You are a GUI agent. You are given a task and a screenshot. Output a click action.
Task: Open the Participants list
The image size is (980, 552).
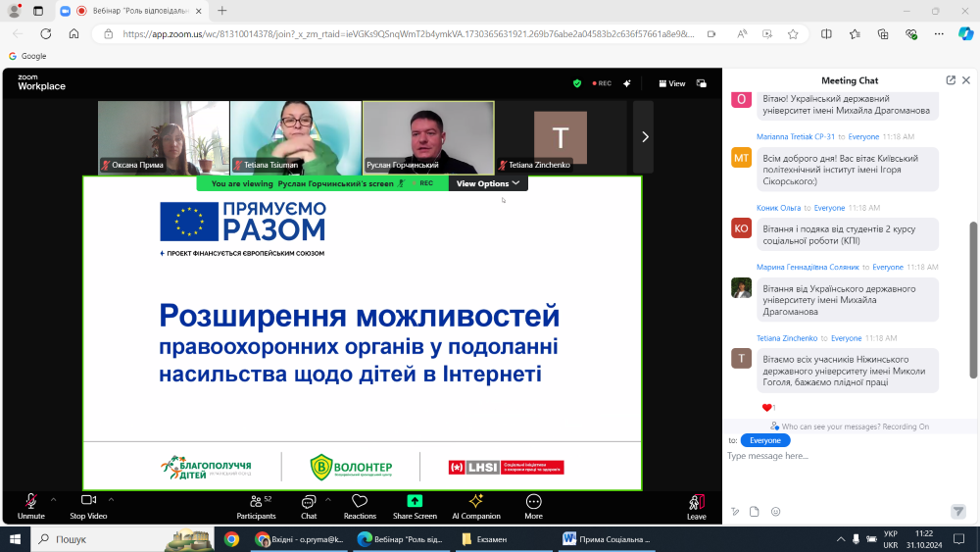(256, 506)
